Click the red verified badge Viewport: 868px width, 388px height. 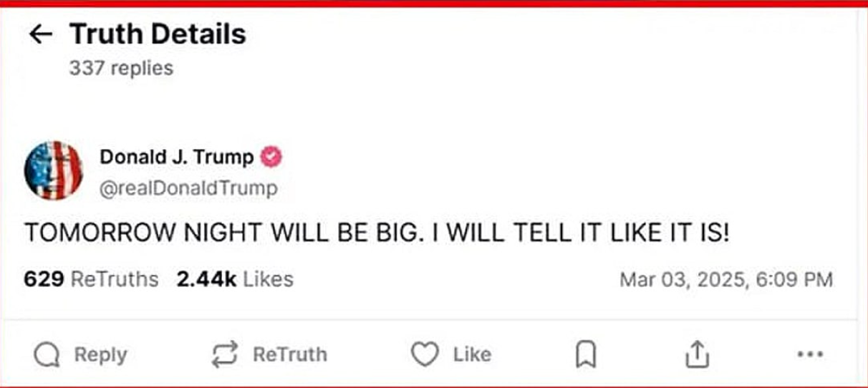271,157
